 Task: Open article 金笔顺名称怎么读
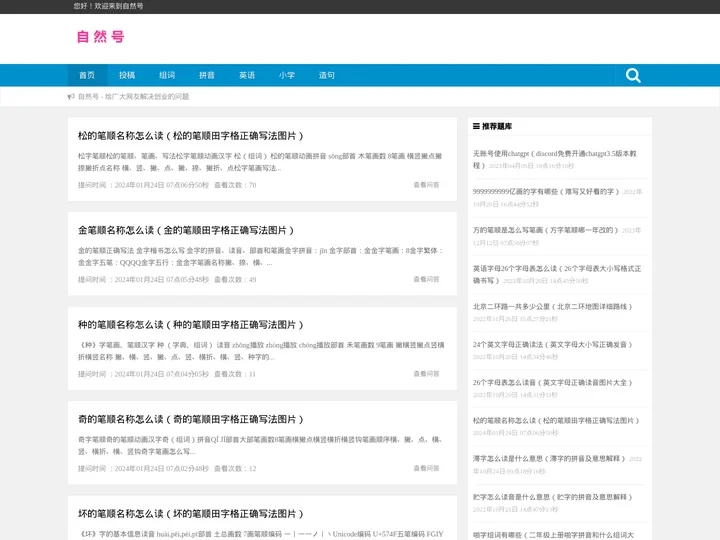(x=186, y=231)
